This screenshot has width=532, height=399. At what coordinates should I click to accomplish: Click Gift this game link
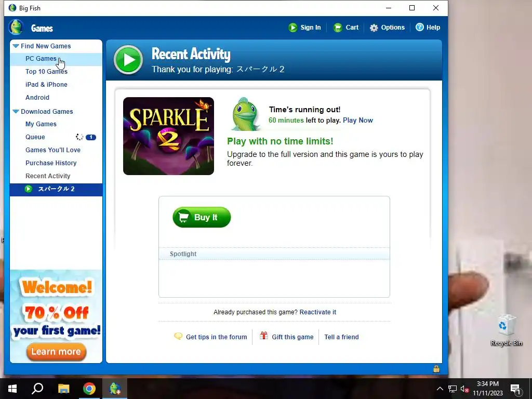tap(292, 337)
